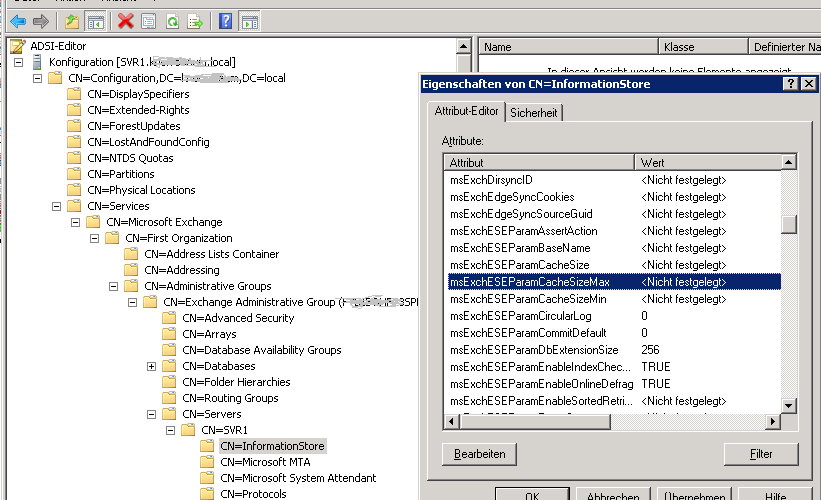The image size is (821, 500).
Task: Go back with the blue arrow toolbar icon
Action: (18, 21)
